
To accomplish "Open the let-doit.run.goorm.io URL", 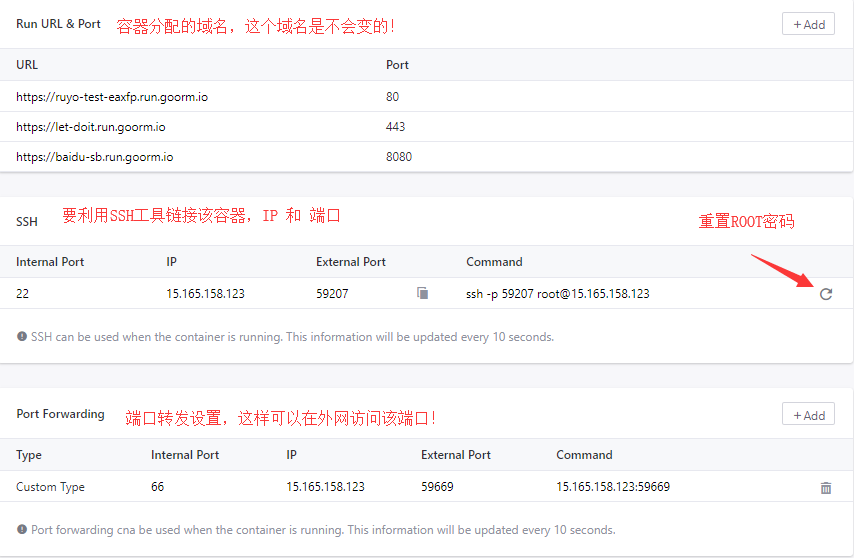I will pos(90,127).
